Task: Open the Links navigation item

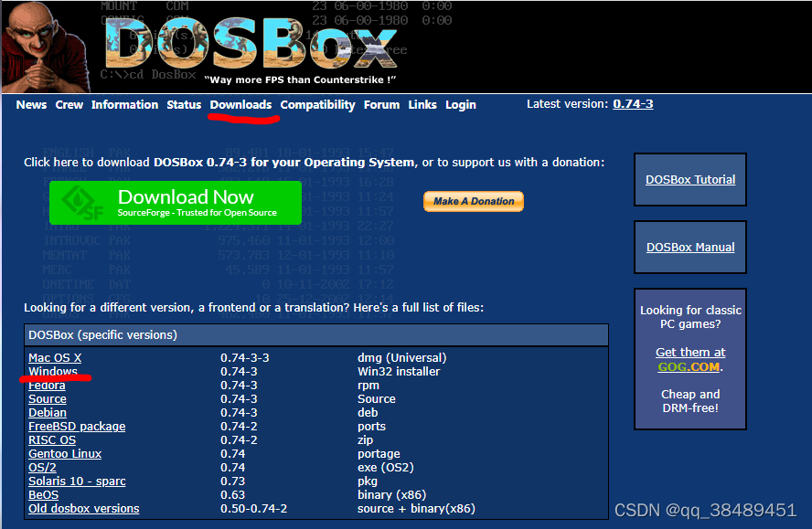Action: (x=422, y=104)
